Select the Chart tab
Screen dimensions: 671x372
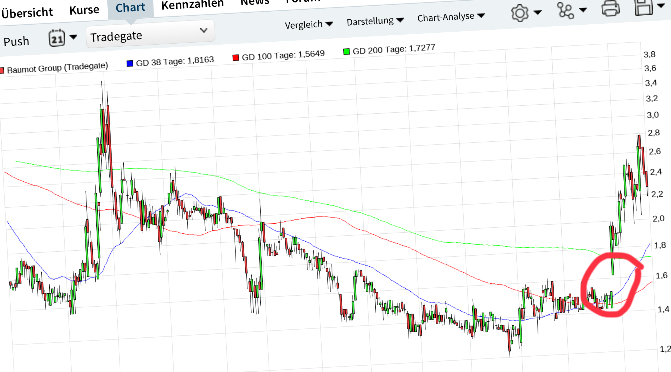point(130,8)
